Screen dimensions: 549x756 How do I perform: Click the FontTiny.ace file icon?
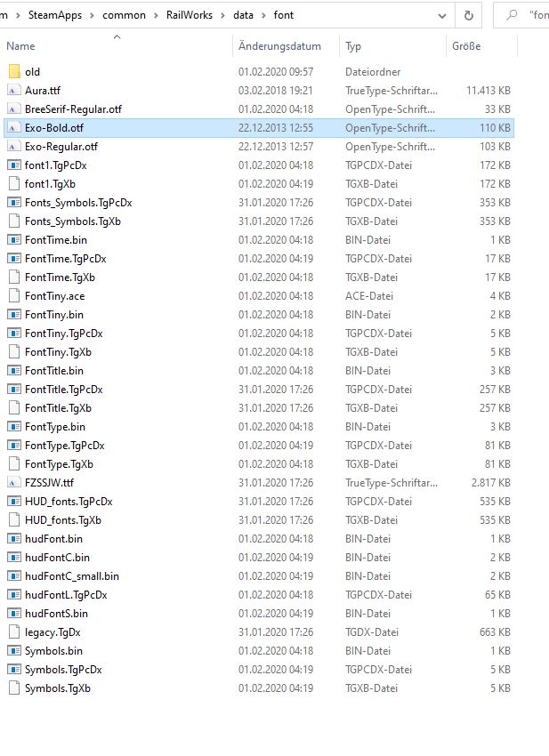(x=14, y=296)
